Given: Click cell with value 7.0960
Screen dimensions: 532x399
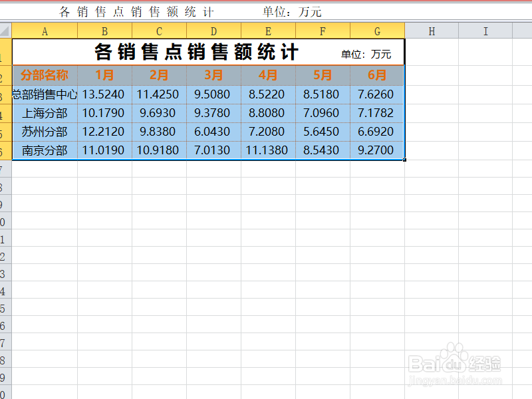Looking at the screenshot, I should (x=323, y=113).
